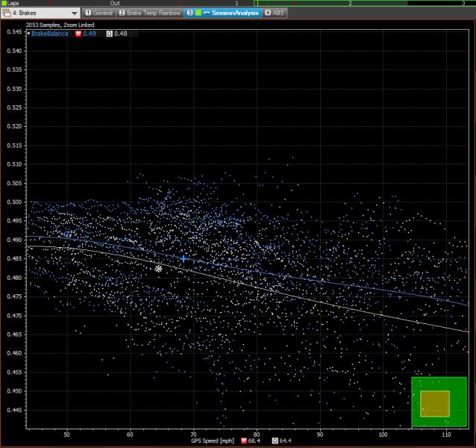This screenshot has height=448, width=476.
Task: Click the green zoom overview box
Action: click(x=439, y=402)
